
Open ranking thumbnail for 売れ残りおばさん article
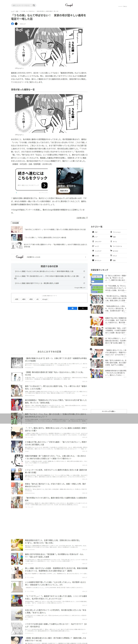point(97,299)
